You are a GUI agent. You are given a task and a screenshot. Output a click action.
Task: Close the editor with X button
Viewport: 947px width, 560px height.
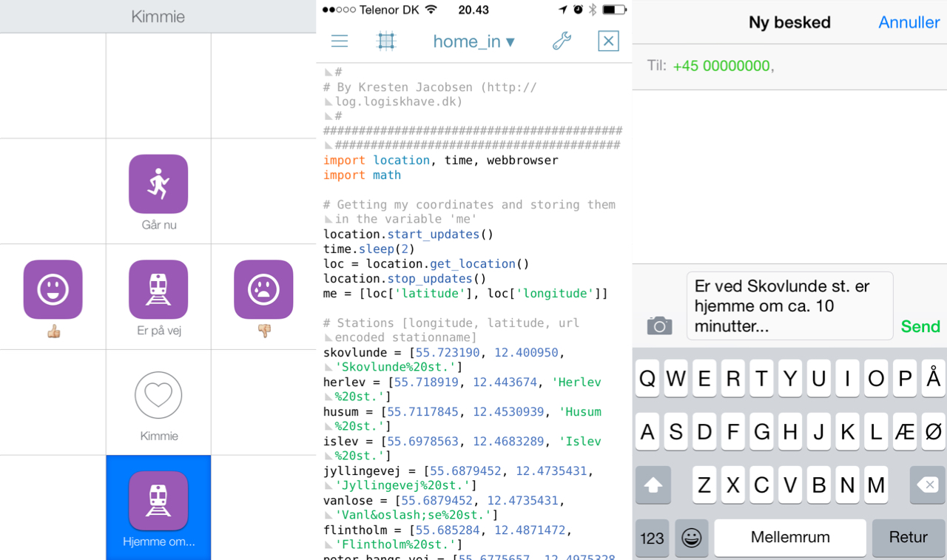click(x=608, y=41)
